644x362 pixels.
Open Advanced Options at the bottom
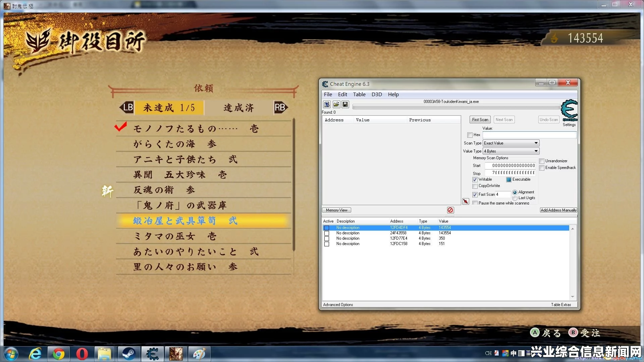pyautogui.click(x=338, y=305)
